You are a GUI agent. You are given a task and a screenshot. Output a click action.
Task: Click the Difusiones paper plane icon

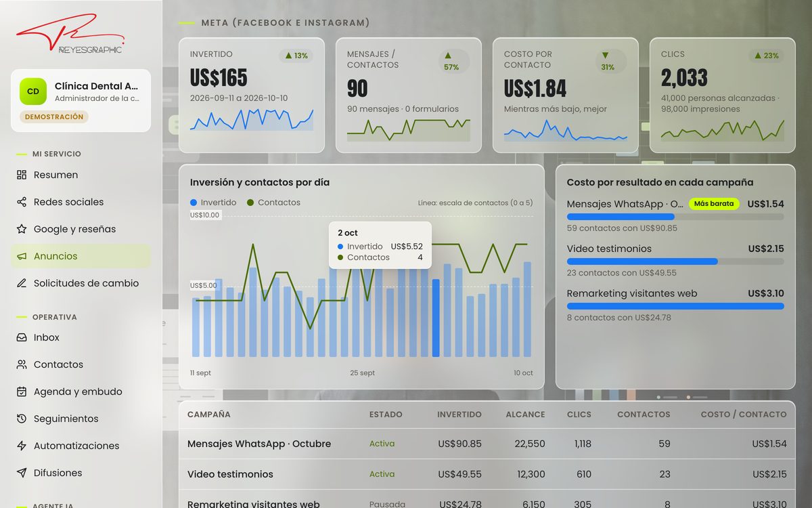coord(22,473)
